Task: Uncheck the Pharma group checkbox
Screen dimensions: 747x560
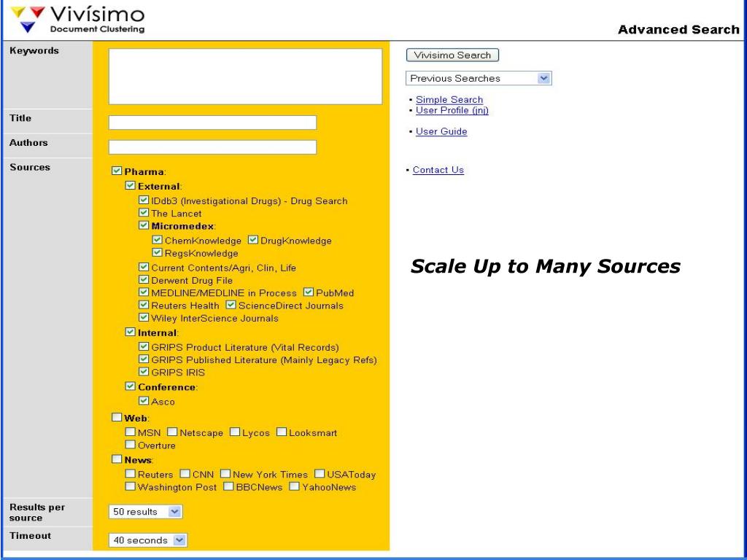Action: 117,171
